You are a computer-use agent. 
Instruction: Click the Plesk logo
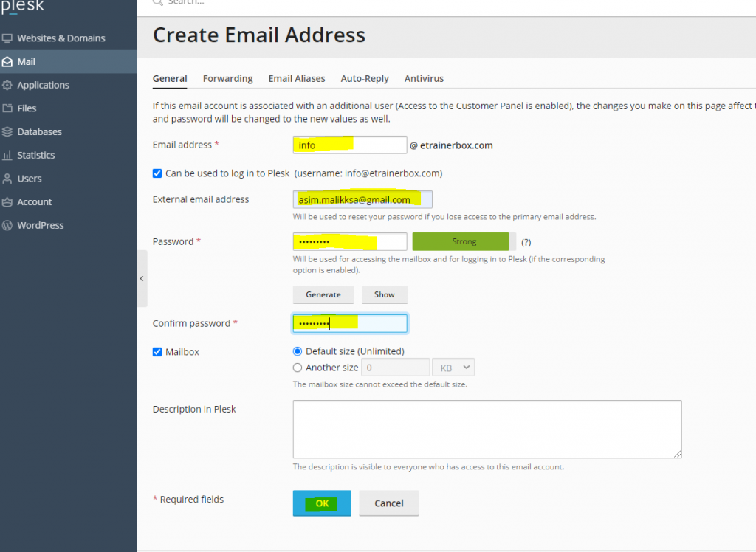click(x=22, y=7)
